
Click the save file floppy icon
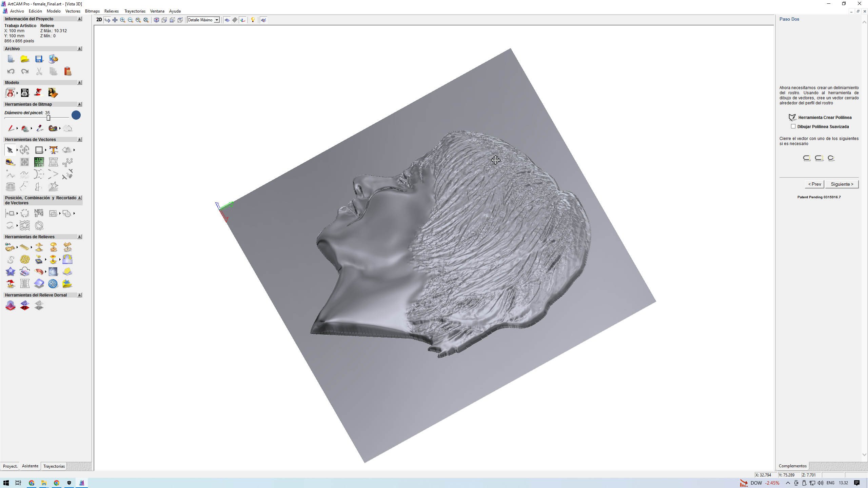(x=39, y=59)
